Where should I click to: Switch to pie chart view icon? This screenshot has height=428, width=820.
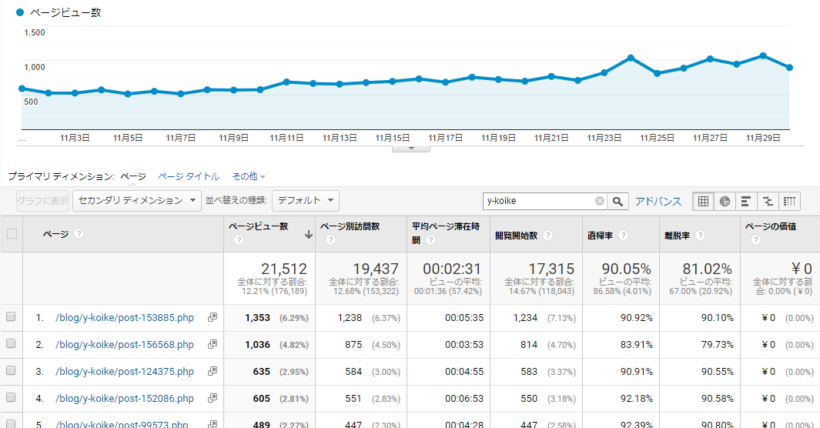[725, 201]
